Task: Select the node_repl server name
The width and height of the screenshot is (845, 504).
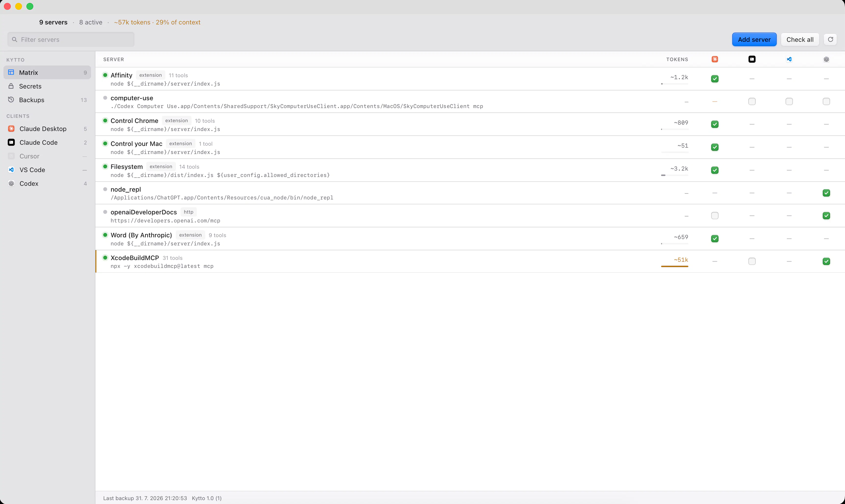Action: (x=126, y=189)
